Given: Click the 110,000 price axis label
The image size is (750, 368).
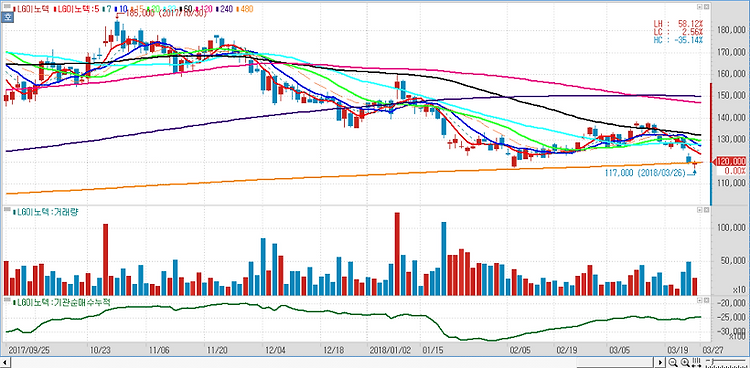Looking at the screenshot, I should (732, 183).
